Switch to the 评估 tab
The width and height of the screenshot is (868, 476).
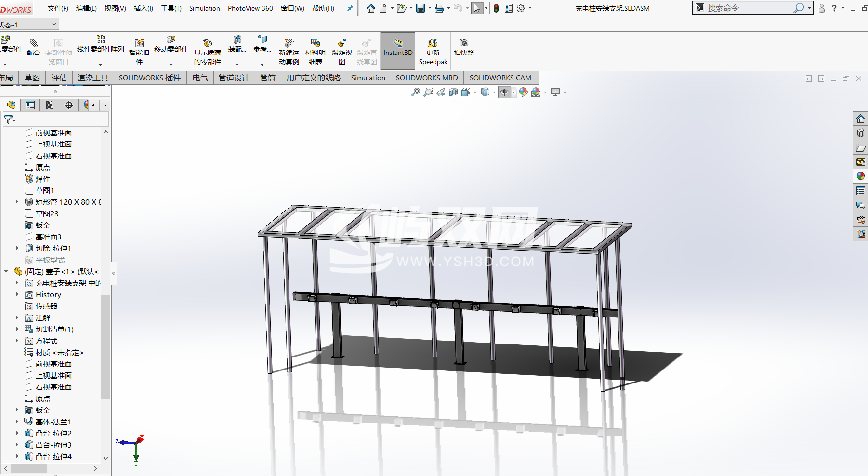point(59,78)
